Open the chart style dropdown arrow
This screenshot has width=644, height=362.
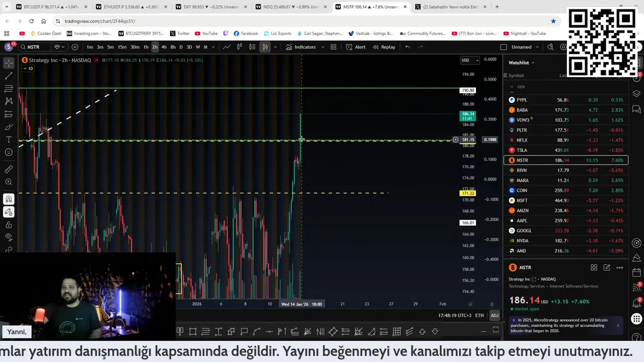[275, 47]
